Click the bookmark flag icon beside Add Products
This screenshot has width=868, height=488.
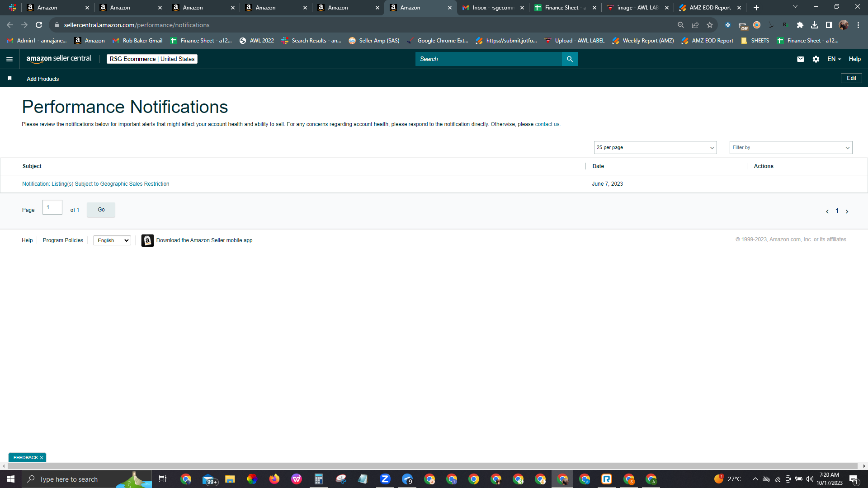point(9,79)
